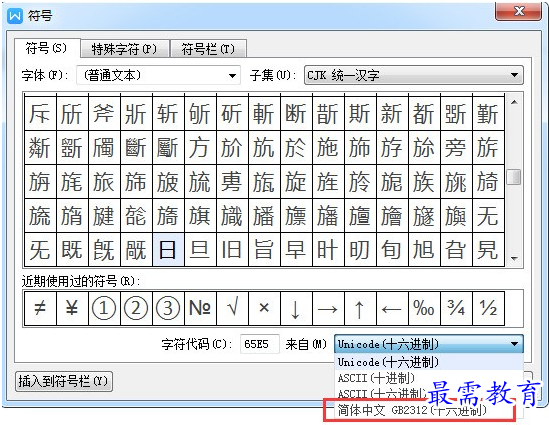Viewport: 549px width, 425px height.
Task: Select the 旅 character in grid
Action: click(x=104, y=181)
